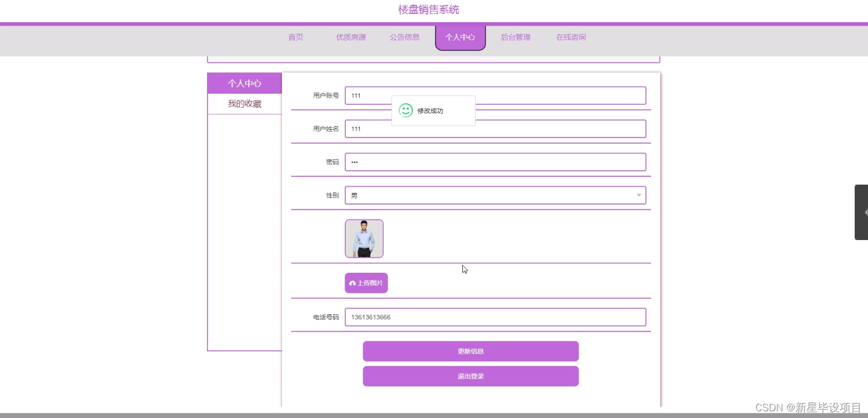Image resolution: width=868 pixels, height=418 pixels.
Task: Select the 公告信息 menu item
Action: (x=404, y=37)
